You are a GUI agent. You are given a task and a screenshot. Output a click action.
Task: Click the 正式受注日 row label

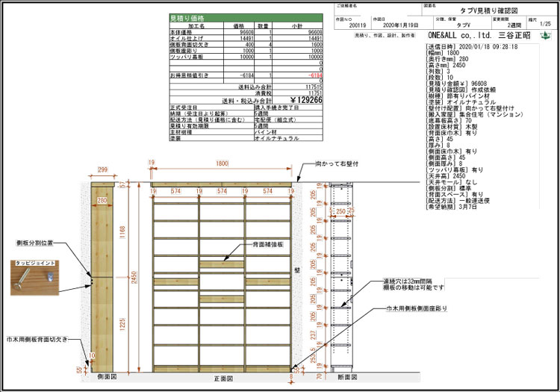[x=184, y=108]
